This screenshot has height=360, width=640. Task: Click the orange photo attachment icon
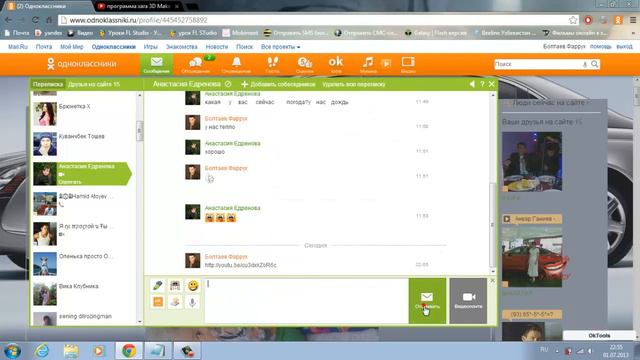158,302
